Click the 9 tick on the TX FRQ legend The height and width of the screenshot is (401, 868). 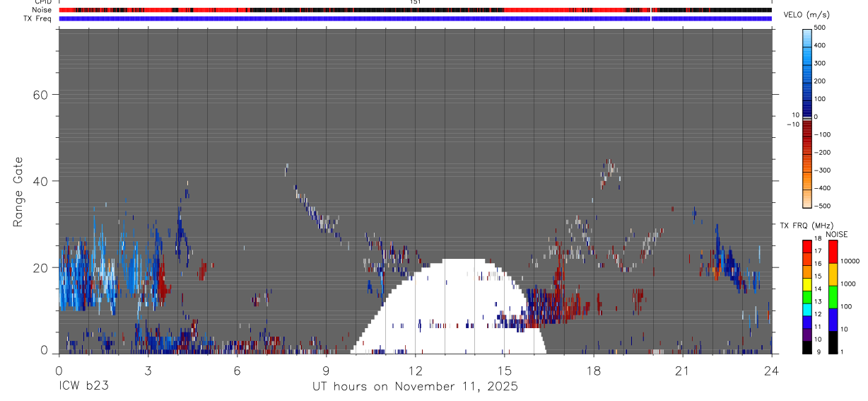[x=818, y=352]
